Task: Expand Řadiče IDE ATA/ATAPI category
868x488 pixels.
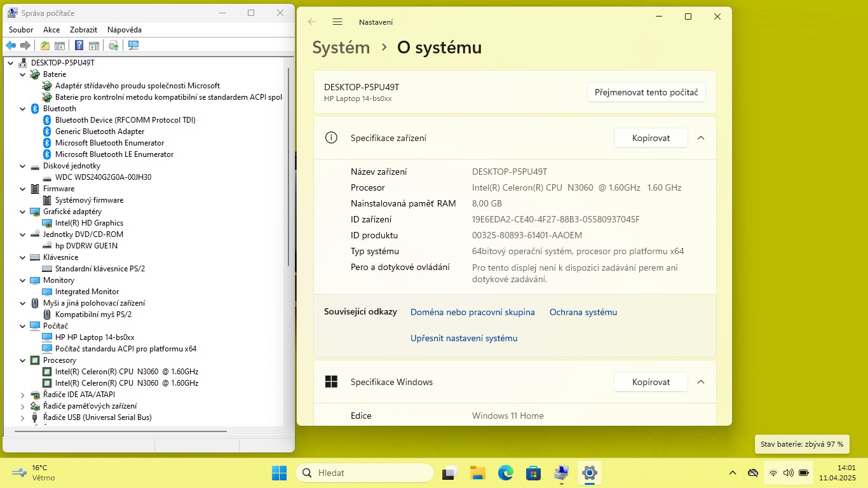Action: click(x=23, y=395)
